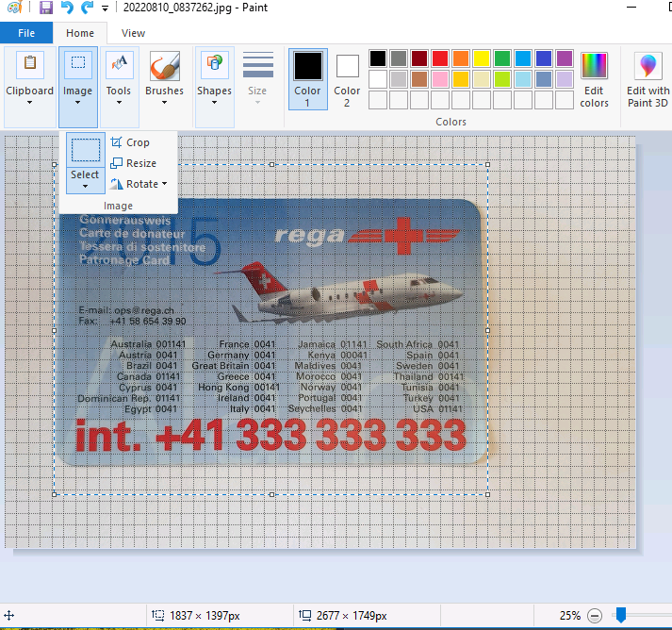
Task: Expand the Clipboard group dropdown arrow
Action: click(29, 103)
